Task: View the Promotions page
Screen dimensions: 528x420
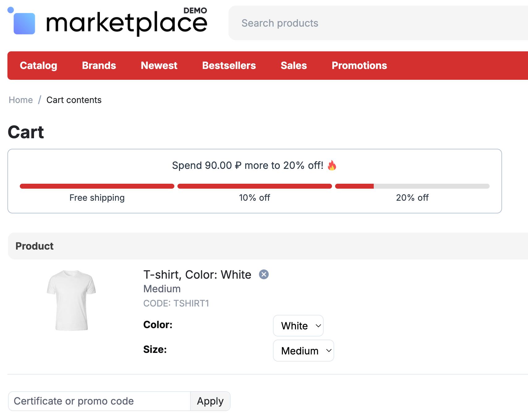Action: pos(359,66)
